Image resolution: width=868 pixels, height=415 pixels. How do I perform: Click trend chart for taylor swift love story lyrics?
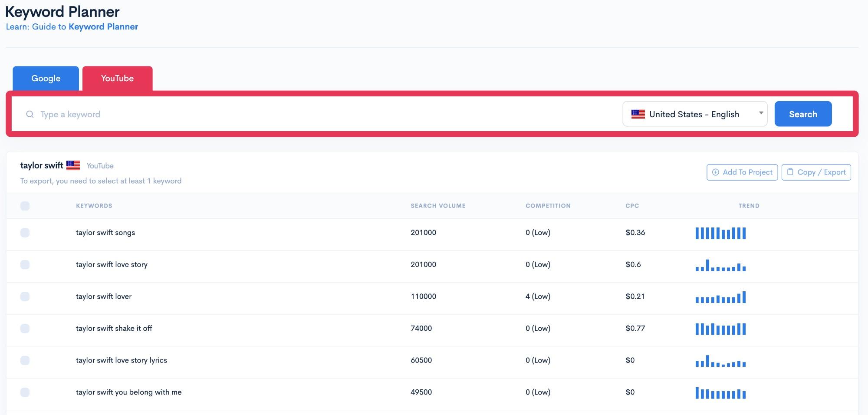(720, 361)
